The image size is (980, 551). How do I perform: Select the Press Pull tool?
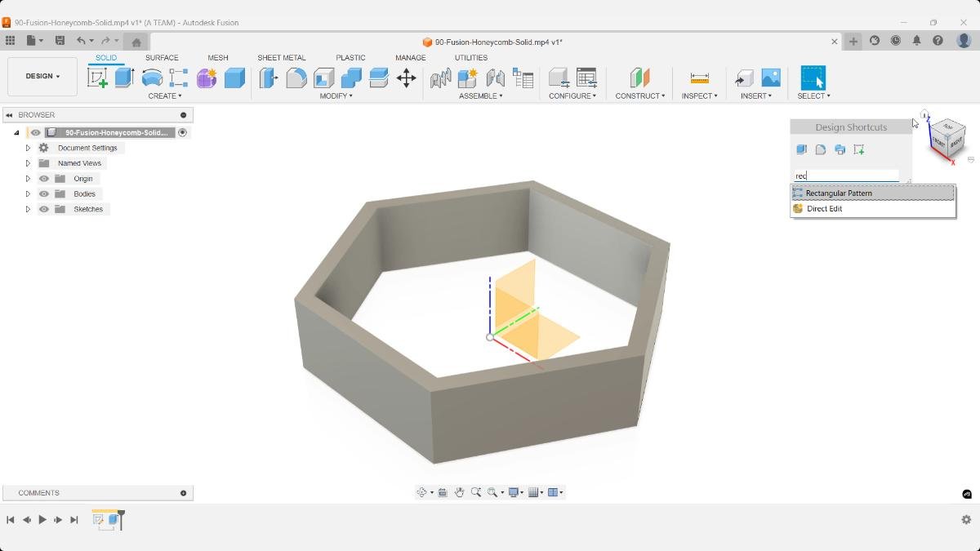(x=268, y=78)
